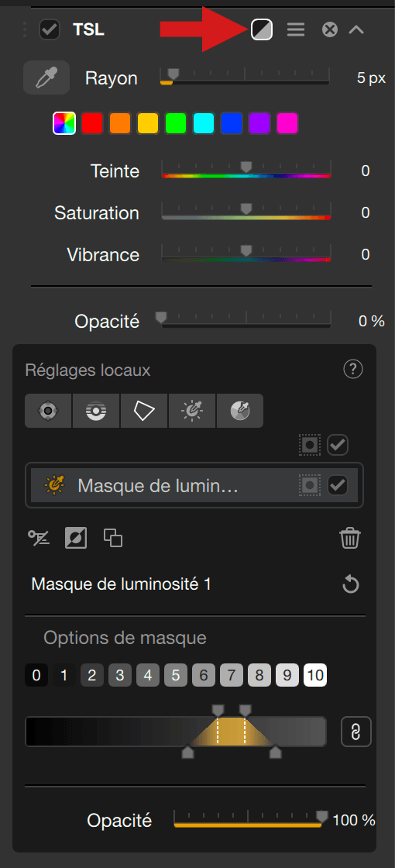395x868 pixels.
Task: Delete mask with the trash icon
Action: pos(350,538)
